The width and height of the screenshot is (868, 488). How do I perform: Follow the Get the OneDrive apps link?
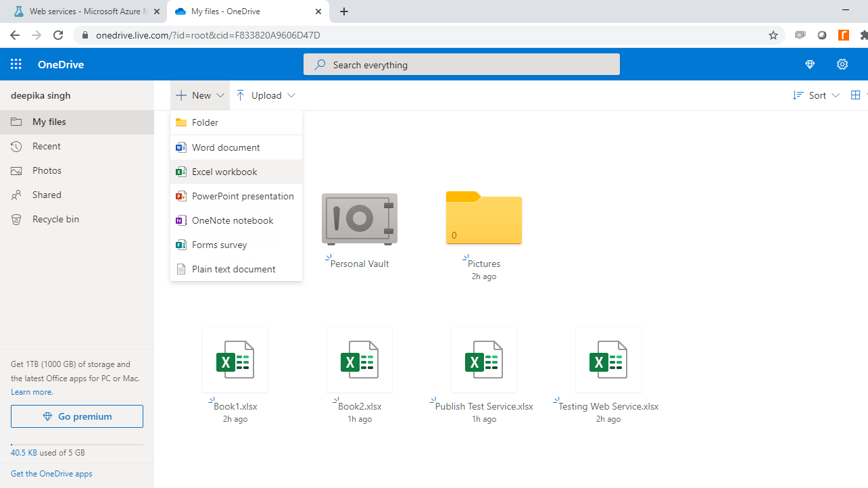coord(51,474)
